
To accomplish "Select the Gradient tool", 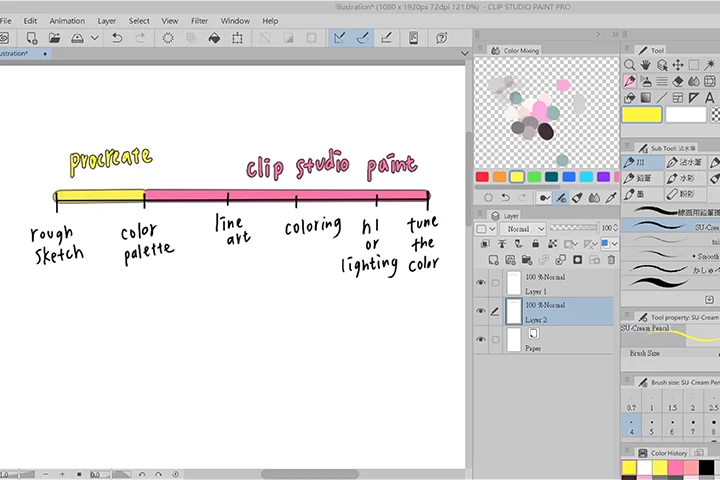I will click(646, 98).
